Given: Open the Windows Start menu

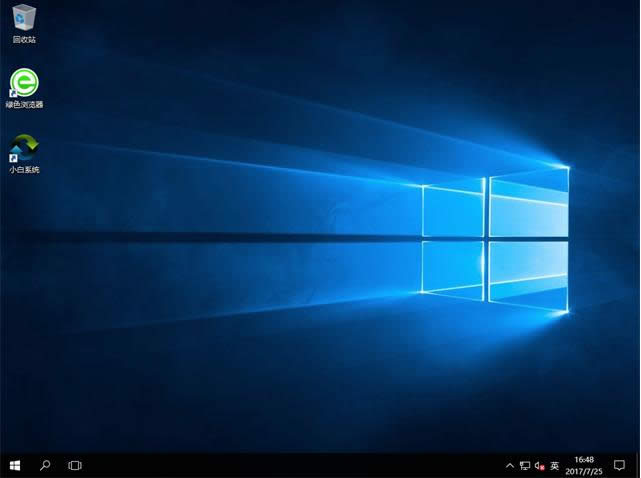Looking at the screenshot, I should click(15, 465).
